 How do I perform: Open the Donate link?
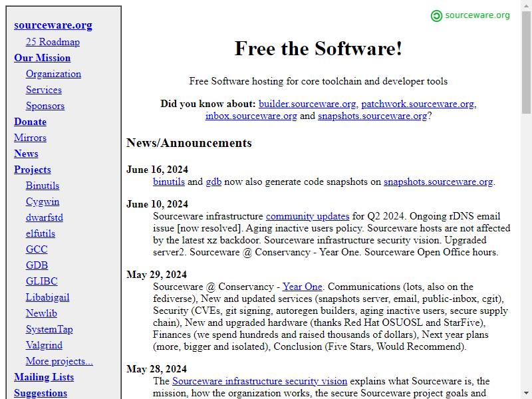(x=30, y=122)
